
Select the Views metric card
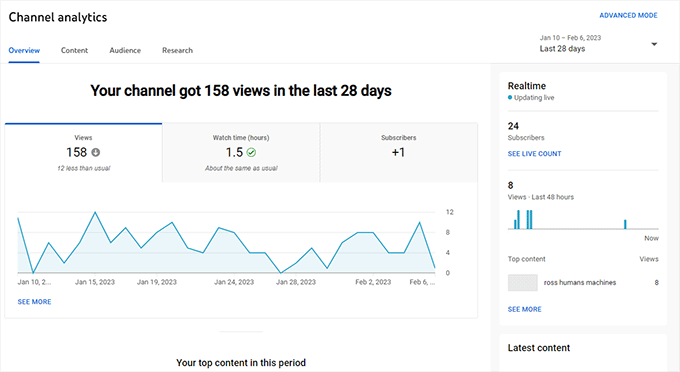click(83, 153)
